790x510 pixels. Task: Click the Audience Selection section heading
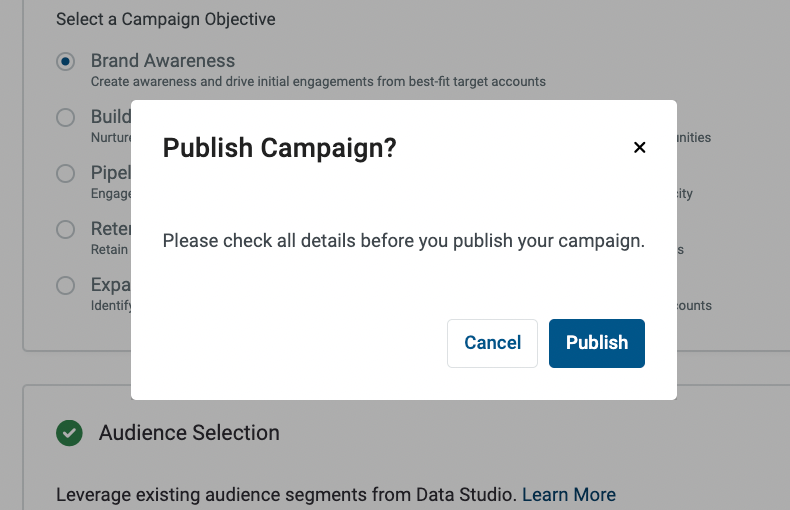(189, 433)
